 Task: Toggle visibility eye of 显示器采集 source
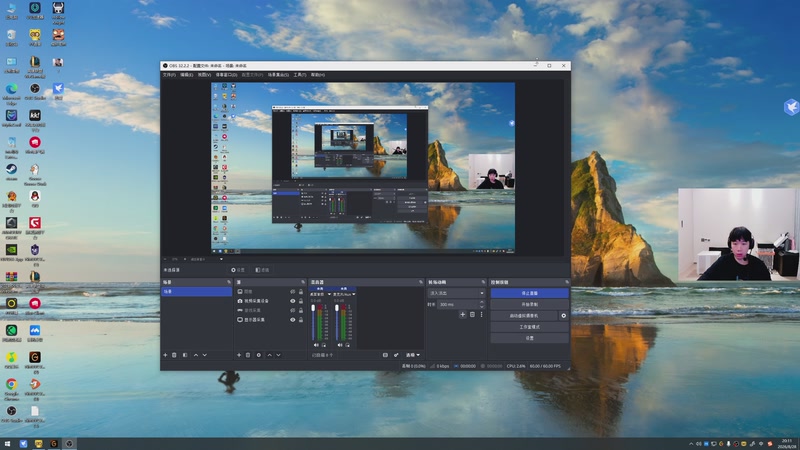(292, 320)
